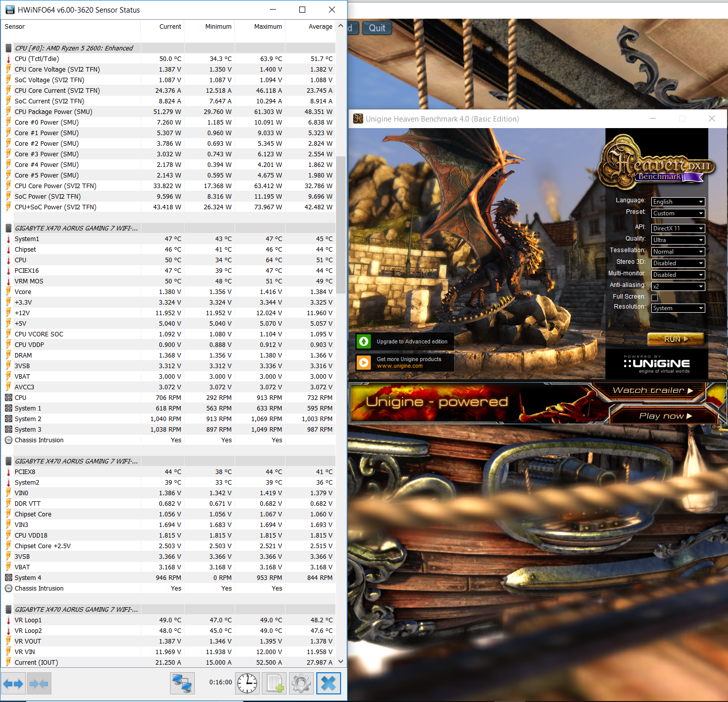Click the HWiNFO vertical scrollbar thumb
728x702 pixels.
click(x=341, y=225)
